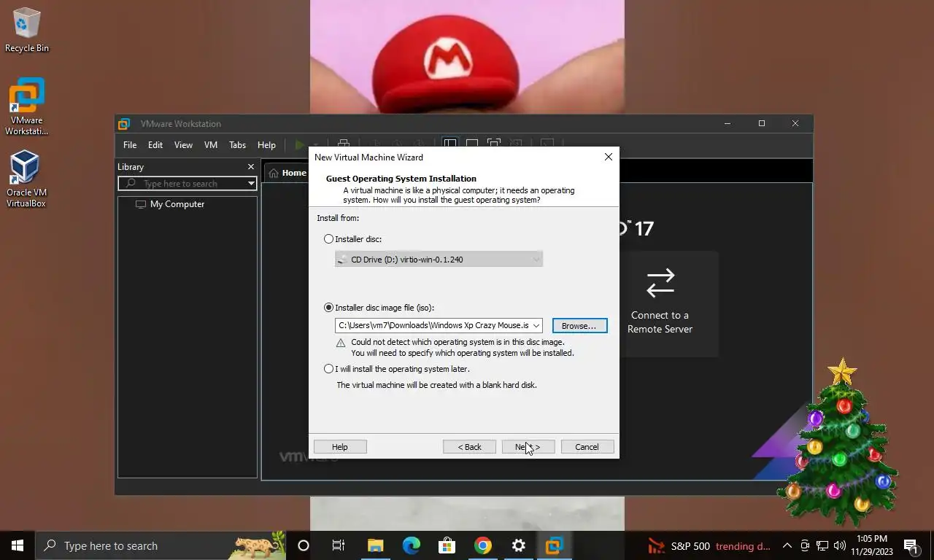Open the clock and date flyout
Screen dimensions: 934x560
tap(872, 545)
